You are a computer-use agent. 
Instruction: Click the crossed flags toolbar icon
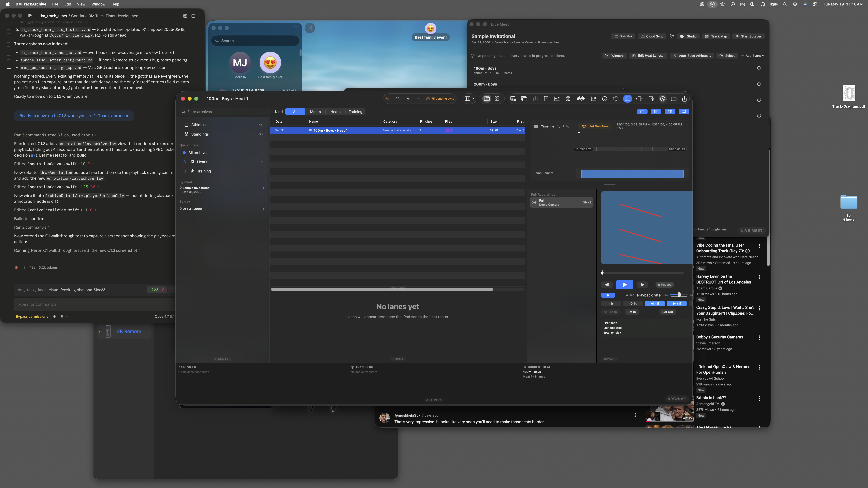tap(581, 99)
